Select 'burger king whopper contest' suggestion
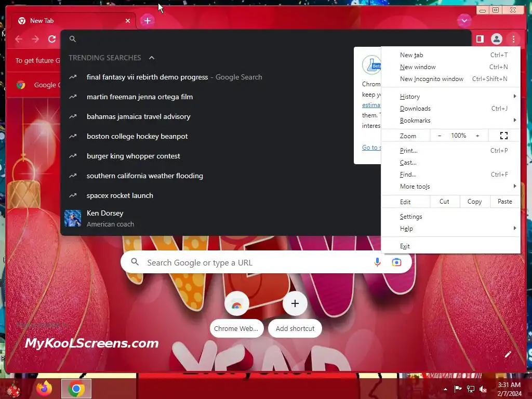The image size is (532, 399). (220, 156)
